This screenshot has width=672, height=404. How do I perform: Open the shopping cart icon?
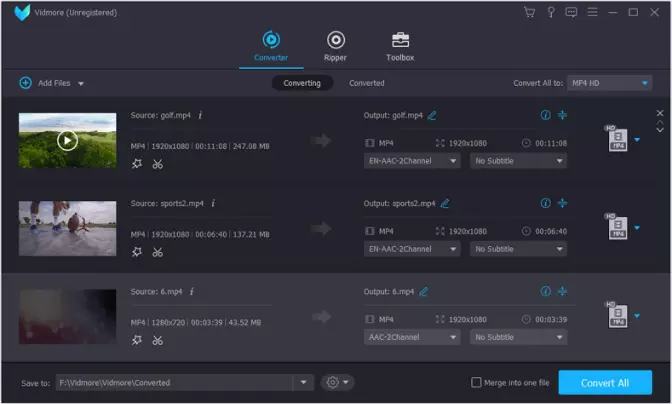point(529,12)
